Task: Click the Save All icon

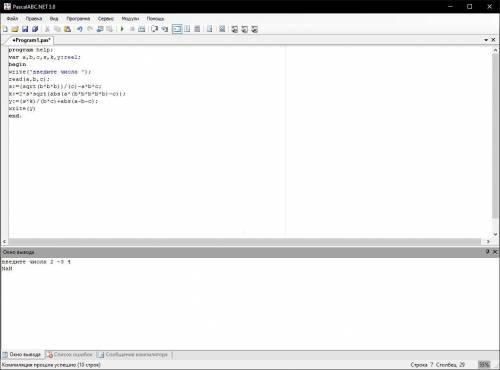Action: (35, 29)
